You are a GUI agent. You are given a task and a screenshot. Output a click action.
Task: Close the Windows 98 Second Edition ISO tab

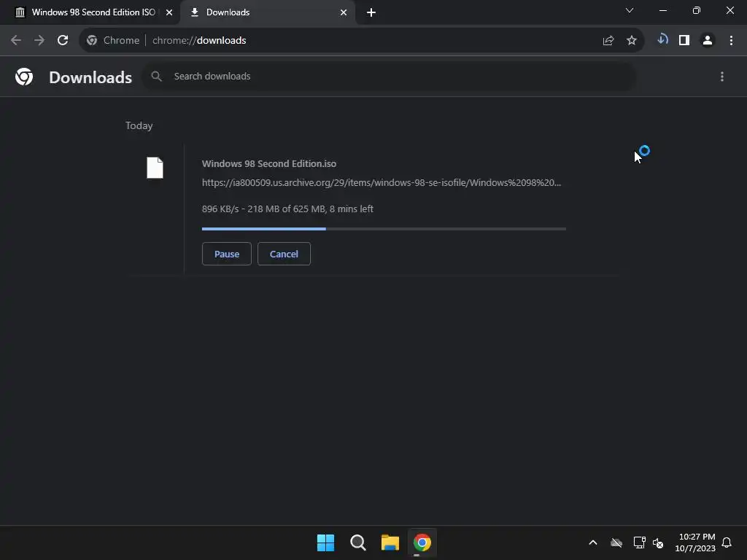[169, 12]
